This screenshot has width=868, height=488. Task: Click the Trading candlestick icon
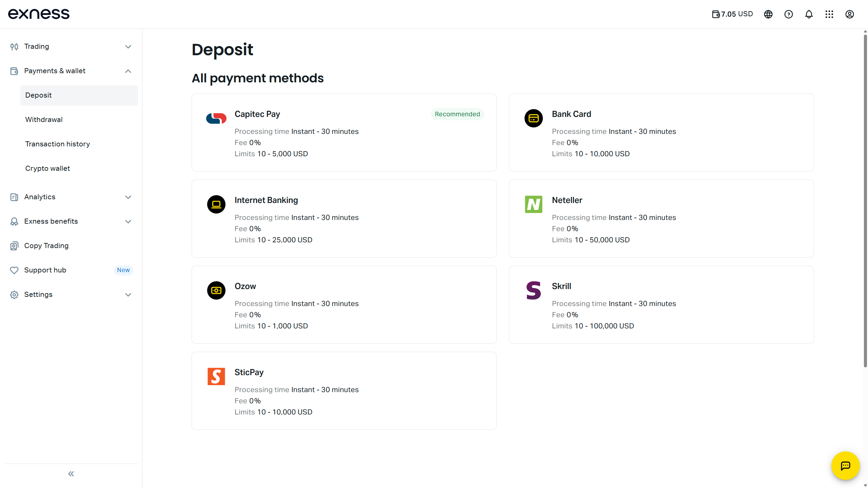click(14, 47)
